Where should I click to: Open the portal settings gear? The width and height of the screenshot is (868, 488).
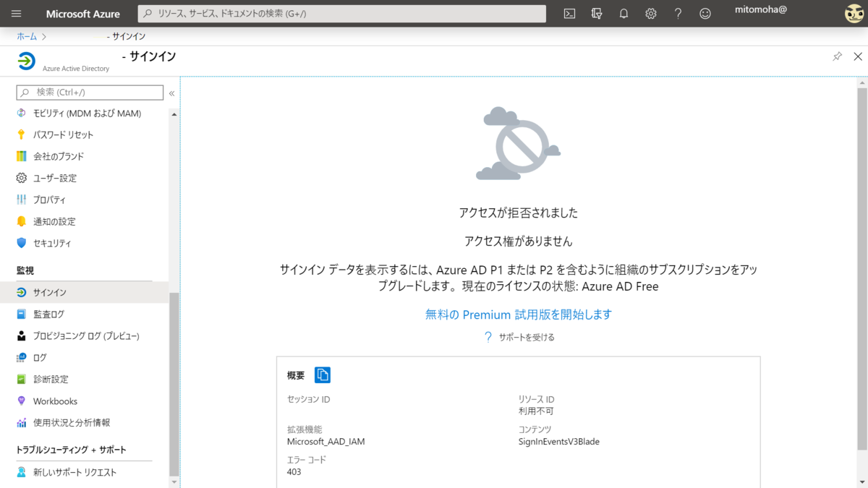pyautogui.click(x=651, y=14)
